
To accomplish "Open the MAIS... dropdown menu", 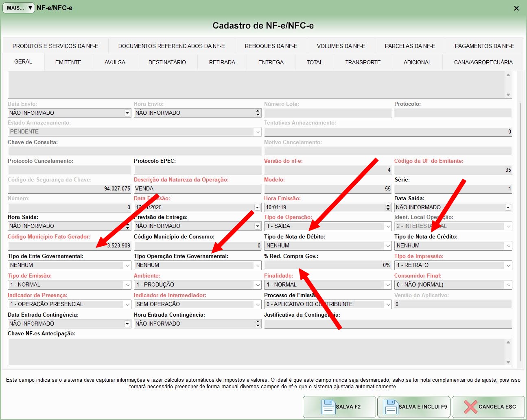I will [x=19, y=8].
